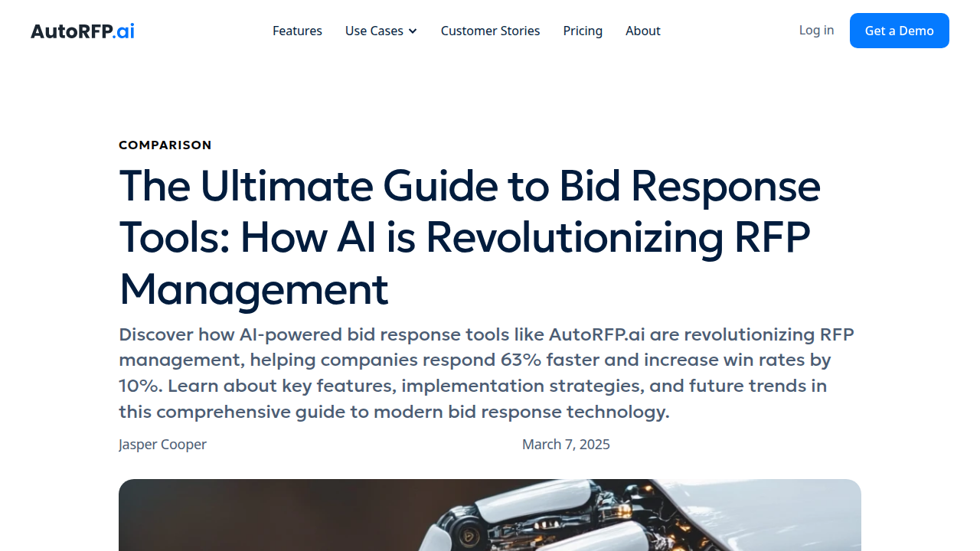The image size is (980, 551).
Task: Click the article title heading
Action: [469, 237]
